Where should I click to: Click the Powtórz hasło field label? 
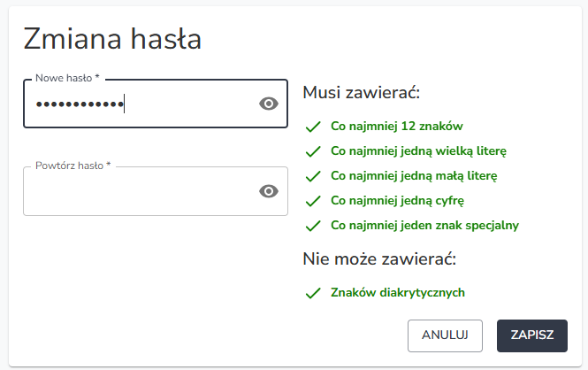coord(73,166)
